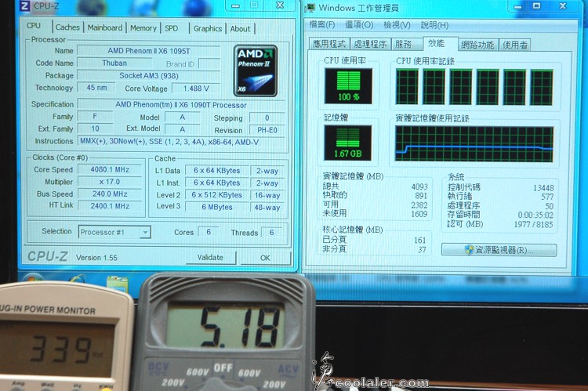588x391 pixels.
Task: Click the Windows Start orb on taskbar
Action: tap(33, 278)
